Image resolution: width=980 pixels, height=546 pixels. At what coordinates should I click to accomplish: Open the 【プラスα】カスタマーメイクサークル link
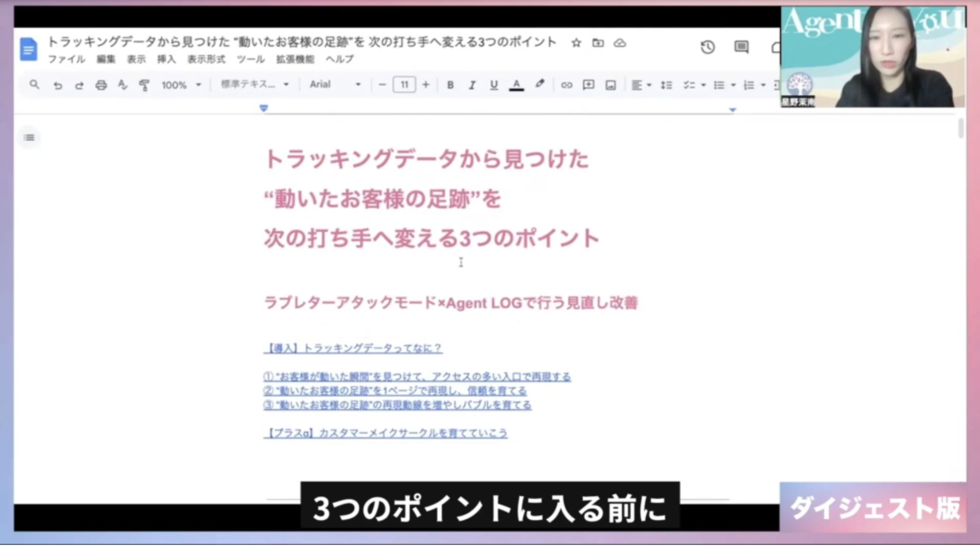click(385, 433)
